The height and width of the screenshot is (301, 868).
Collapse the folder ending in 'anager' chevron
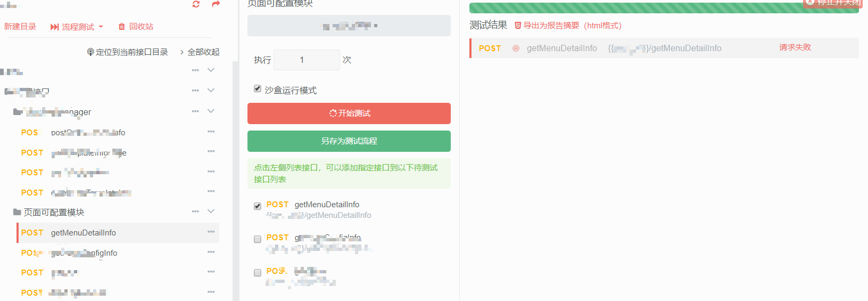pyautogui.click(x=211, y=111)
